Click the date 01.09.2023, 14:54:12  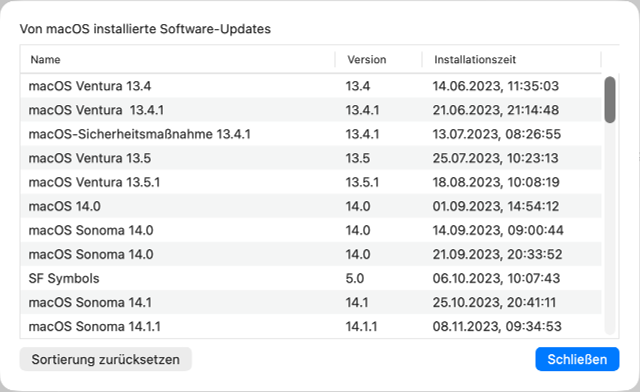[x=496, y=206]
